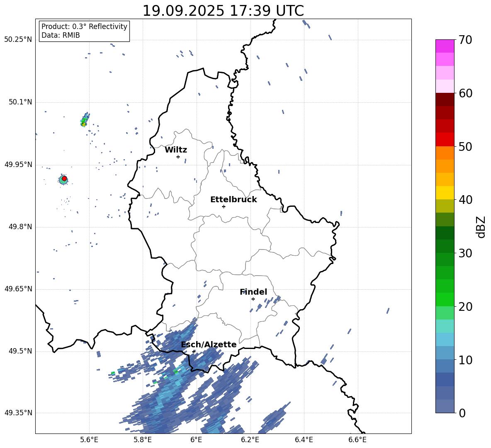Click the 49.65°N latitude tick label

pyautogui.click(x=18, y=289)
